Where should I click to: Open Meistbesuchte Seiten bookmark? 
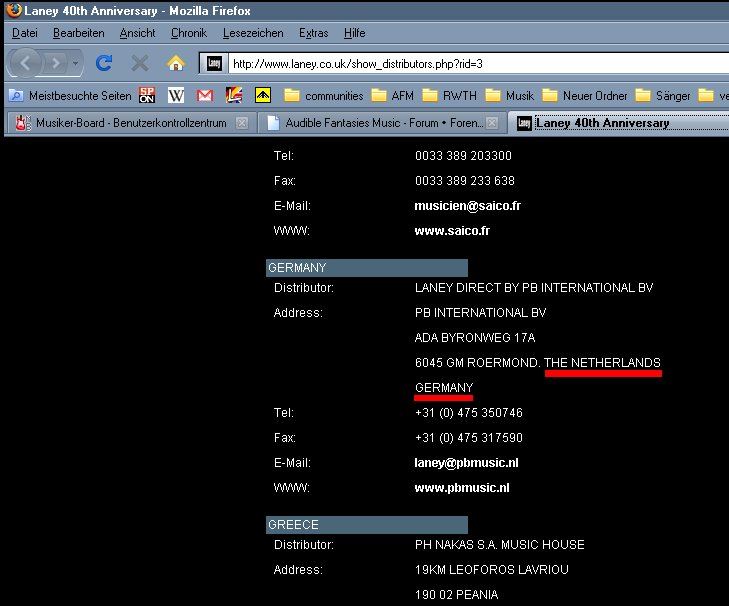point(71,96)
